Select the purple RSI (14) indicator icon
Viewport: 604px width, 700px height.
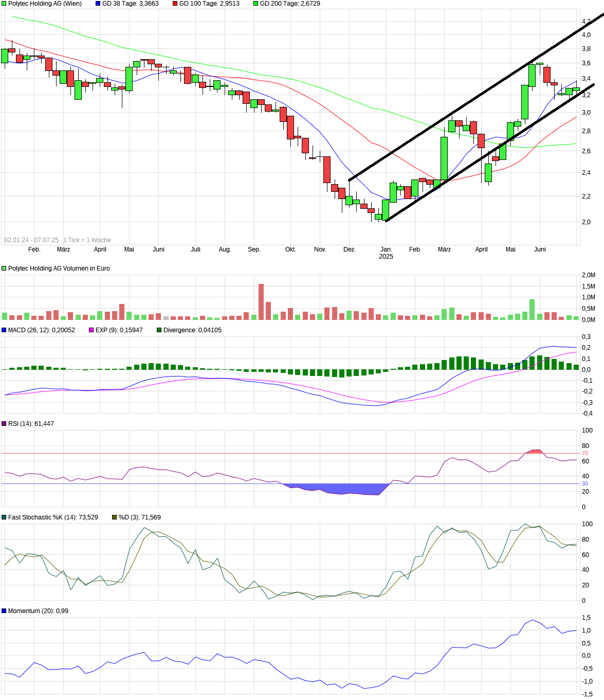(4, 423)
